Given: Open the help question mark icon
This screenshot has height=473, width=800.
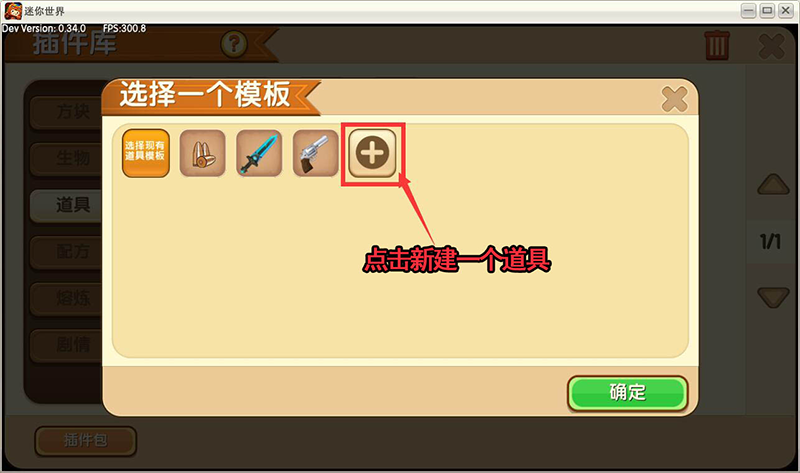Looking at the screenshot, I should tap(234, 44).
